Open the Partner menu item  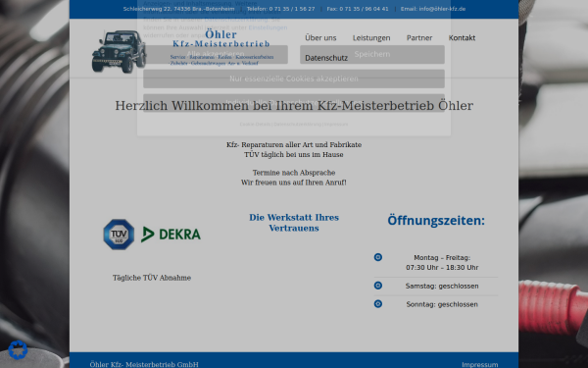[419, 38]
